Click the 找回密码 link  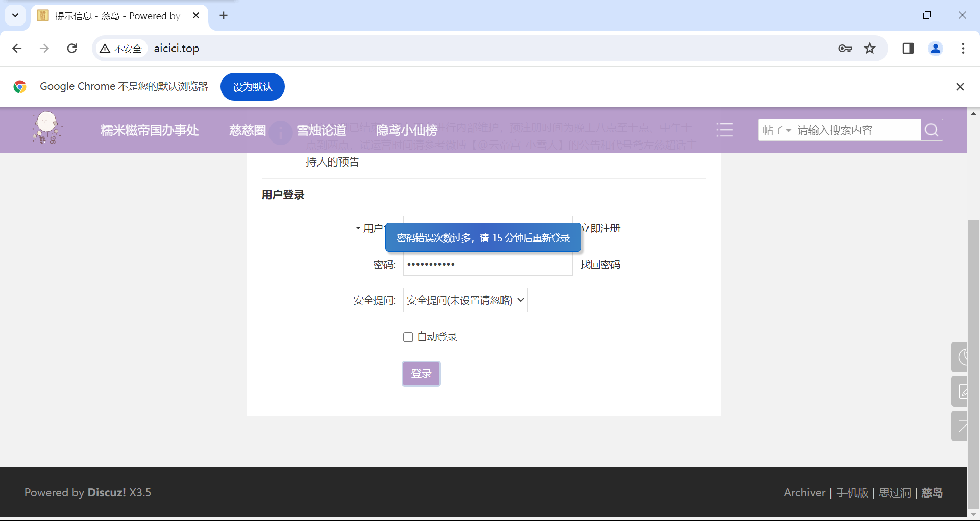click(600, 265)
